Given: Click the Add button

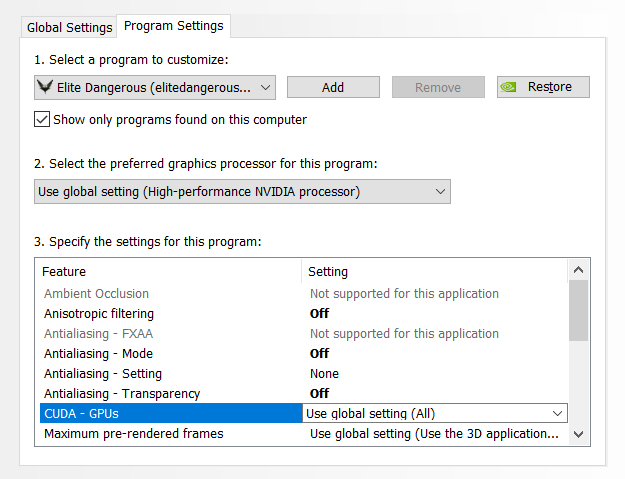Looking at the screenshot, I should tap(333, 87).
